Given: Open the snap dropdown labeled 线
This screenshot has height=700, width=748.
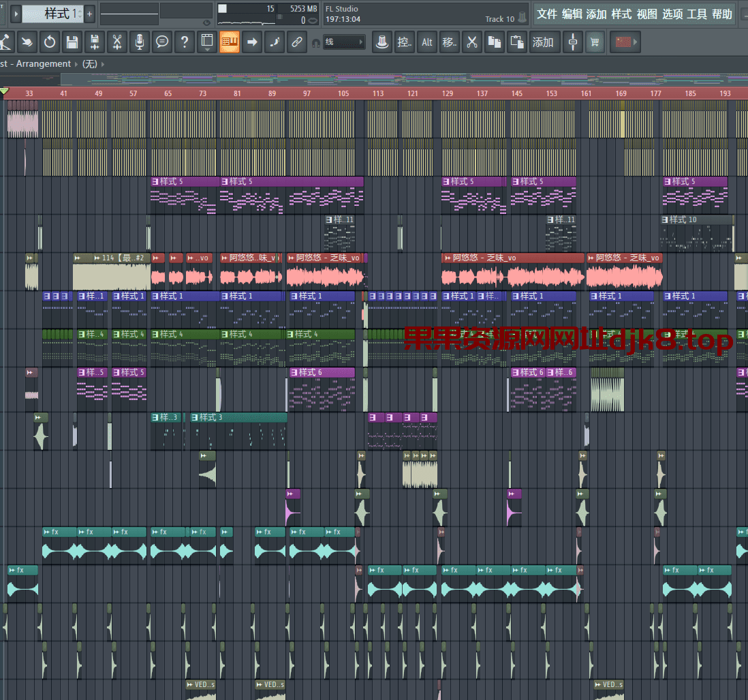Looking at the screenshot, I should click(x=344, y=42).
